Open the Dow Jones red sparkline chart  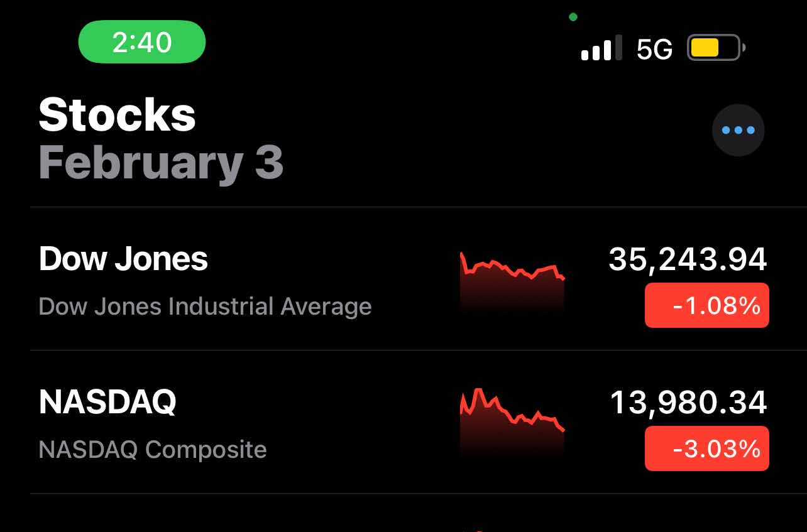tap(513, 281)
